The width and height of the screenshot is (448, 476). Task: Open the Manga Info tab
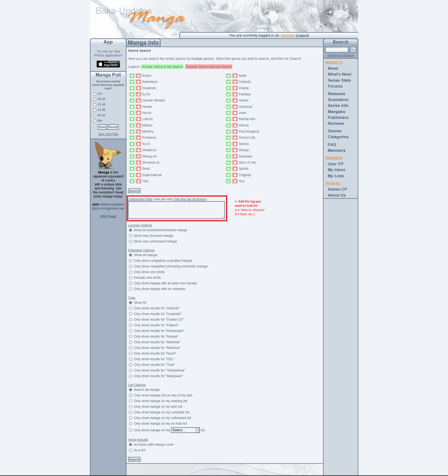(x=143, y=43)
